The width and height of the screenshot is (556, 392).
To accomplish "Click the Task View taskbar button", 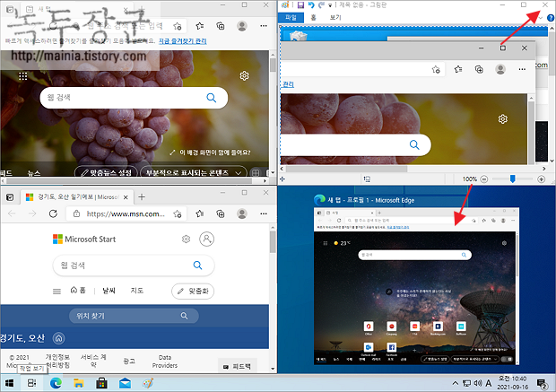I will click(x=32, y=383).
